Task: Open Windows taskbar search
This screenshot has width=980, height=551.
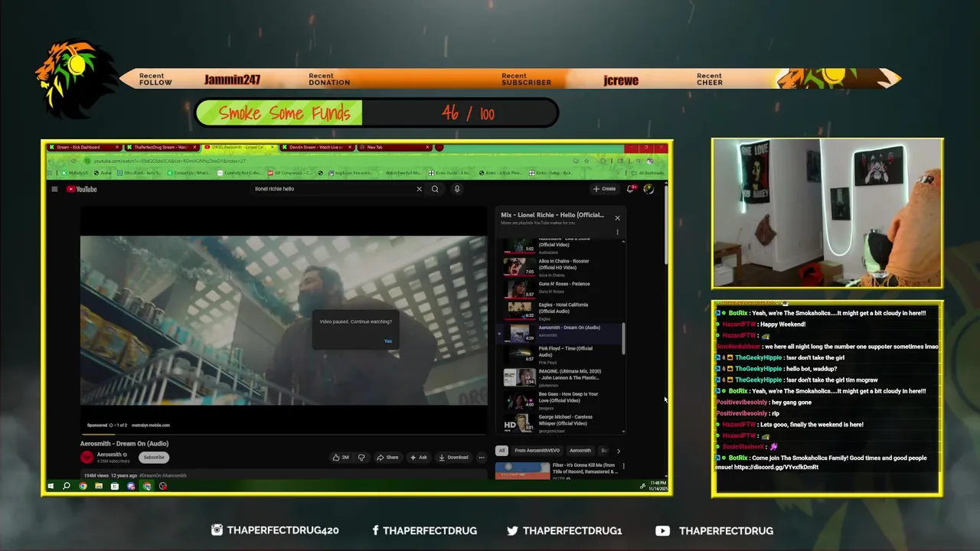Action: click(x=67, y=486)
